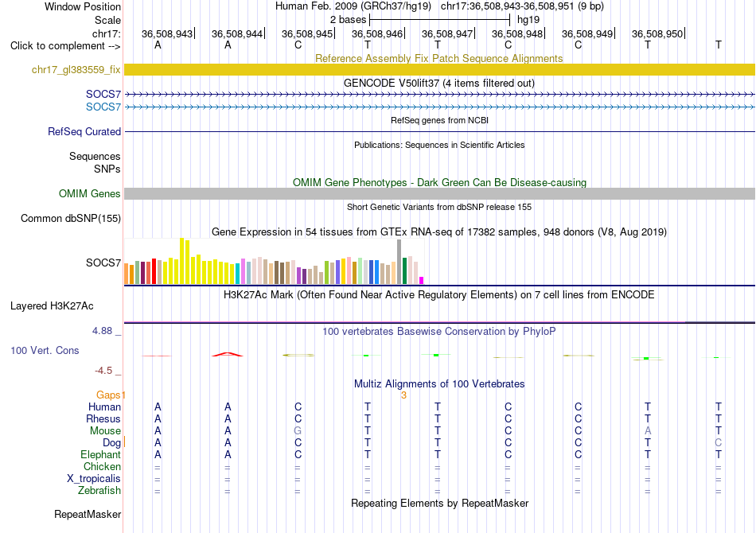Click the Common dbSNP(155) track label
Screen dimensions: 756x533
pyautogui.click(x=70, y=218)
